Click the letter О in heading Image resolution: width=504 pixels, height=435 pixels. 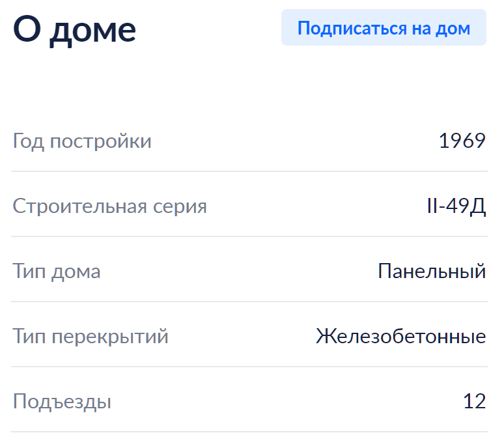point(27,29)
